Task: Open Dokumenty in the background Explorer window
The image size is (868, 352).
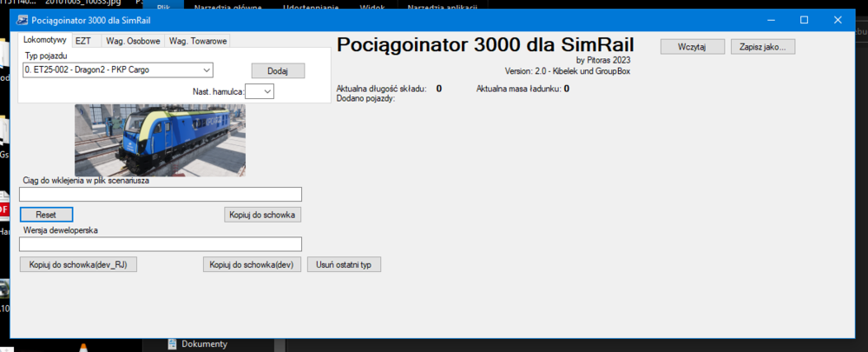Action: (x=204, y=344)
